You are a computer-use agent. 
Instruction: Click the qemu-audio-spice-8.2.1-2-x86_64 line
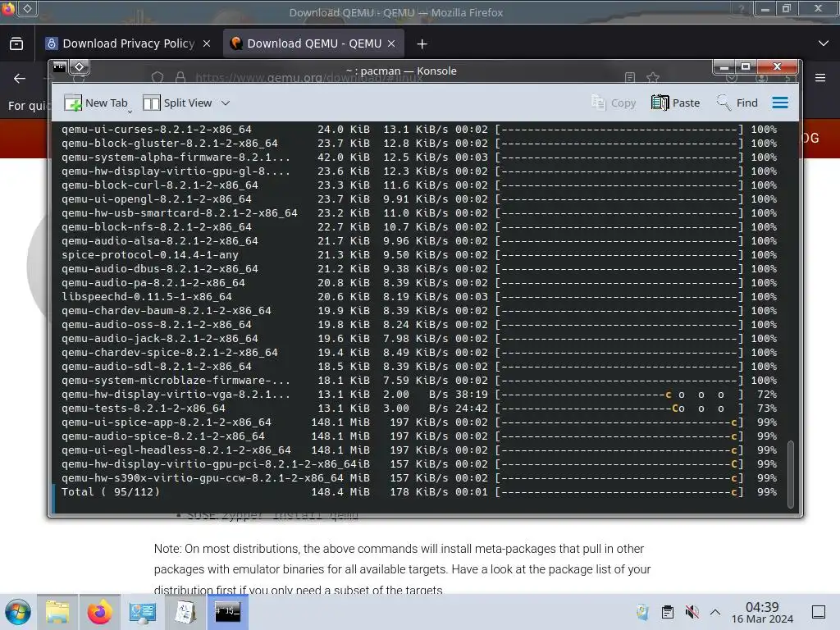point(418,436)
